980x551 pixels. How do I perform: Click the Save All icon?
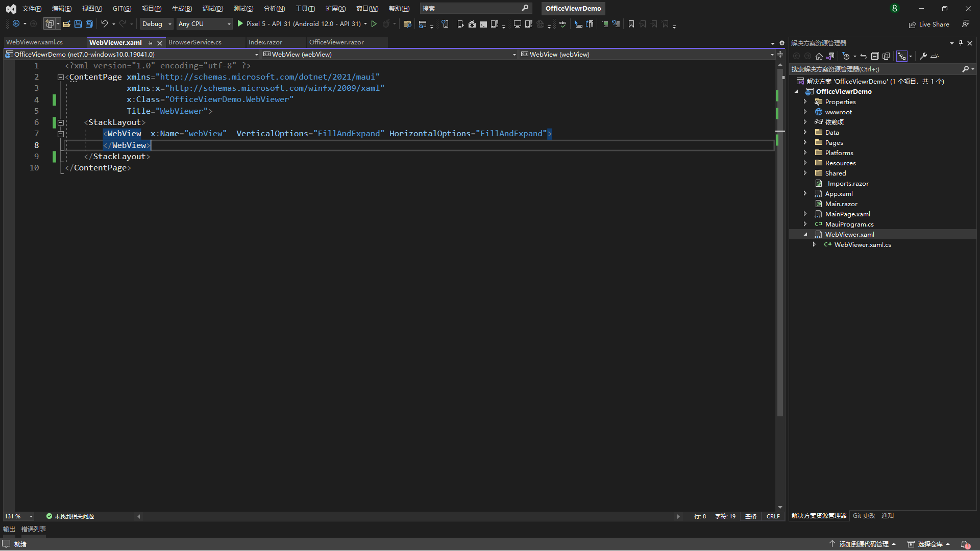pyautogui.click(x=89, y=24)
